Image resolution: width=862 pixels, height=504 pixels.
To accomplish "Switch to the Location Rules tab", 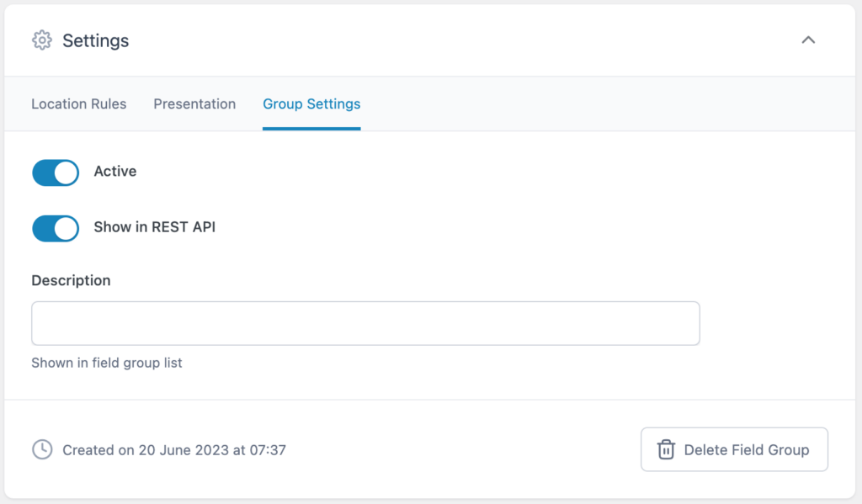I will [78, 103].
